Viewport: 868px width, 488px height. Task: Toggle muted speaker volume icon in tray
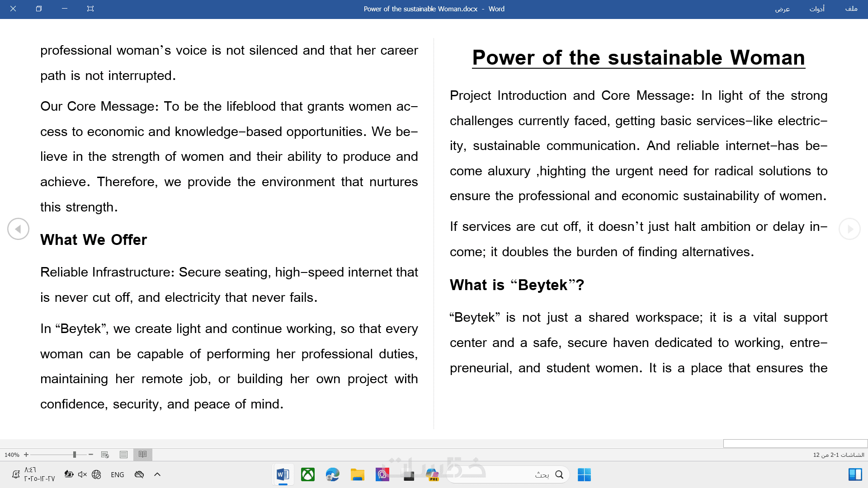(82, 474)
